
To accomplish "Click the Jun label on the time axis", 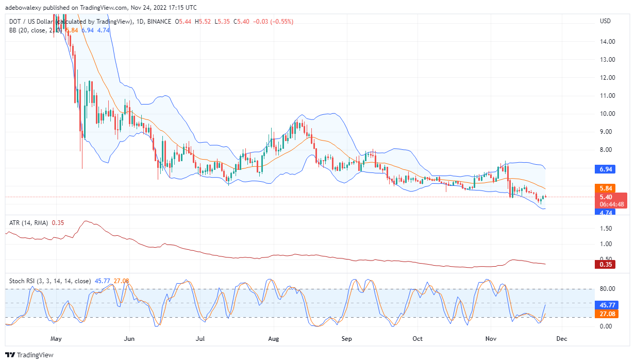I will [x=129, y=339].
